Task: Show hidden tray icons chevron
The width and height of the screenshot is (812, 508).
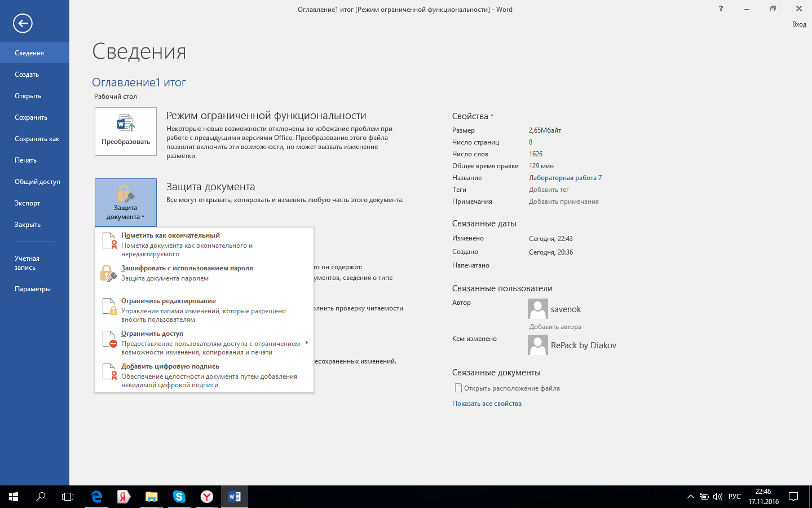Action: 690,497
